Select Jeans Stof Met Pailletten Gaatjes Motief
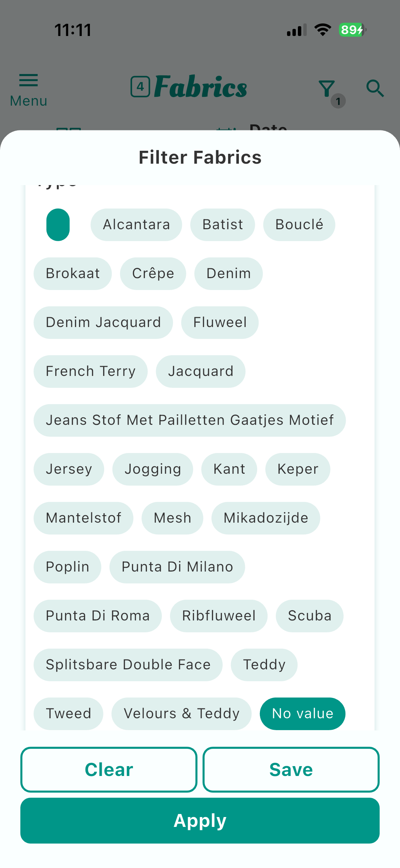 coord(189,420)
